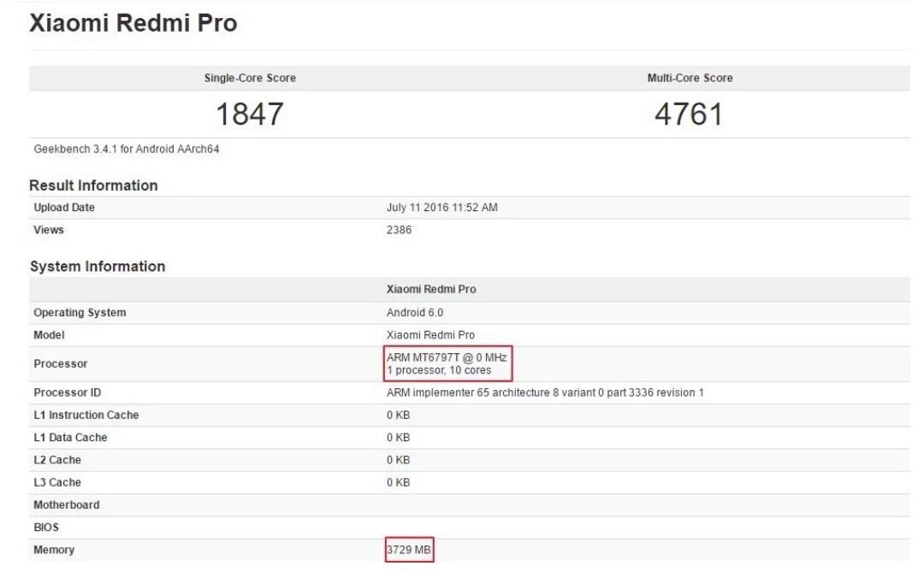This screenshot has width=924, height=572.
Task: Click the L2 Cache label
Action: pos(57,459)
